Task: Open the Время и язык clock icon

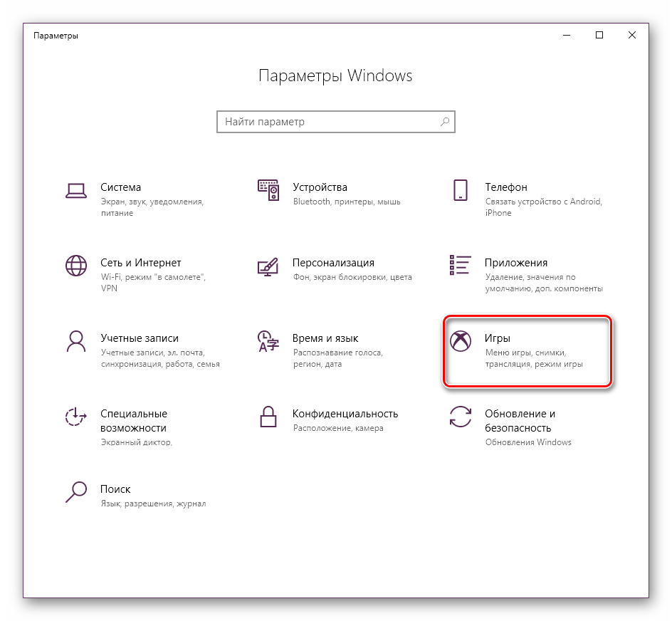Action: (x=268, y=341)
